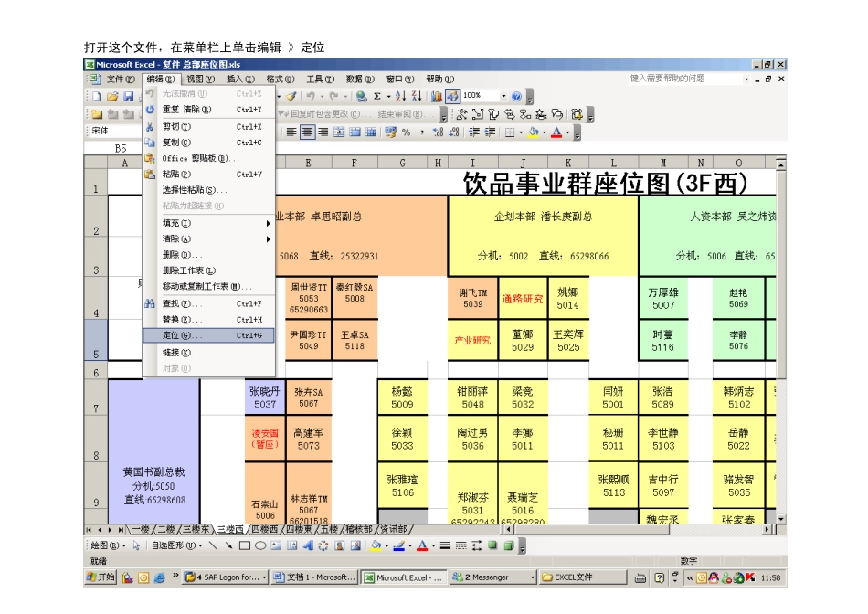Image resolution: width=868 pixels, height=614 pixels.
Task: Sort descending with Z-A icon
Action: pyautogui.click(x=417, y=96)
